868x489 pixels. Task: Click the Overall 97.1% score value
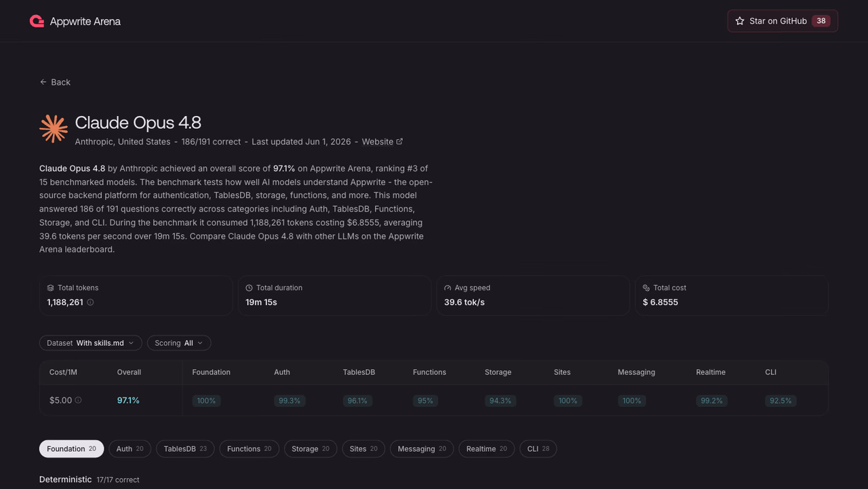click(x=128, y=401)
